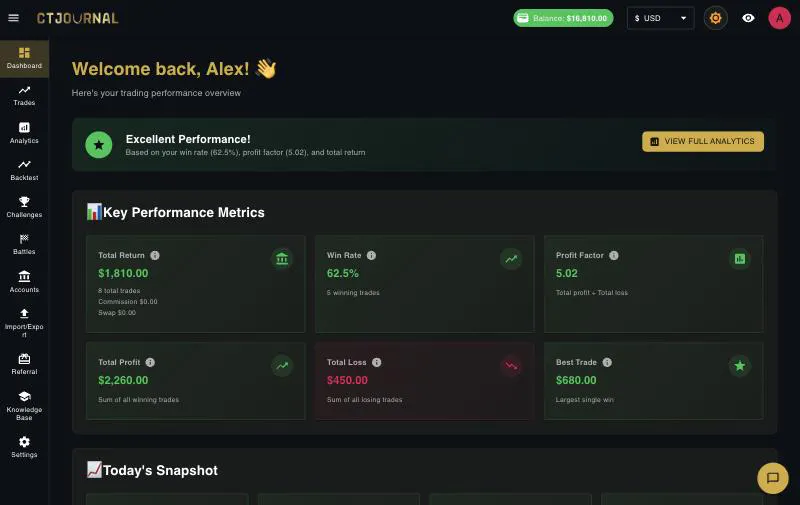
Task: Toggle the eye visibility icon in header
Action: click(748, 18)
